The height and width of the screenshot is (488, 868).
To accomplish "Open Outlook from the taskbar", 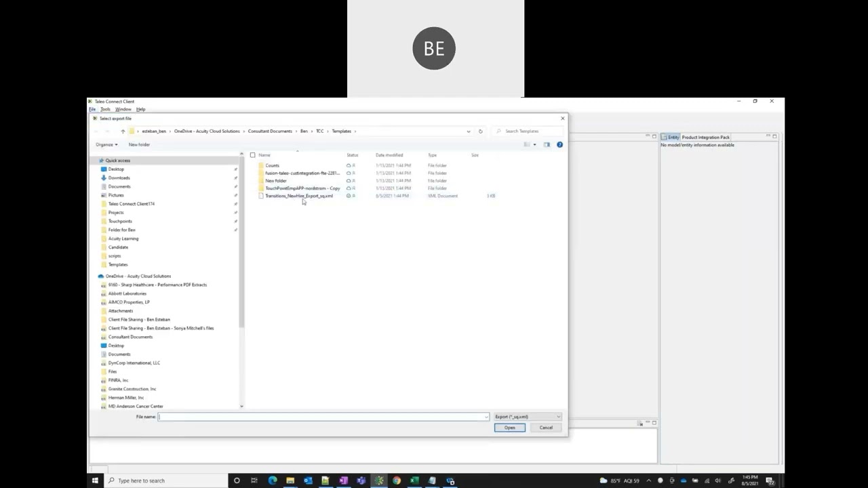I will [x=308, y=481].
